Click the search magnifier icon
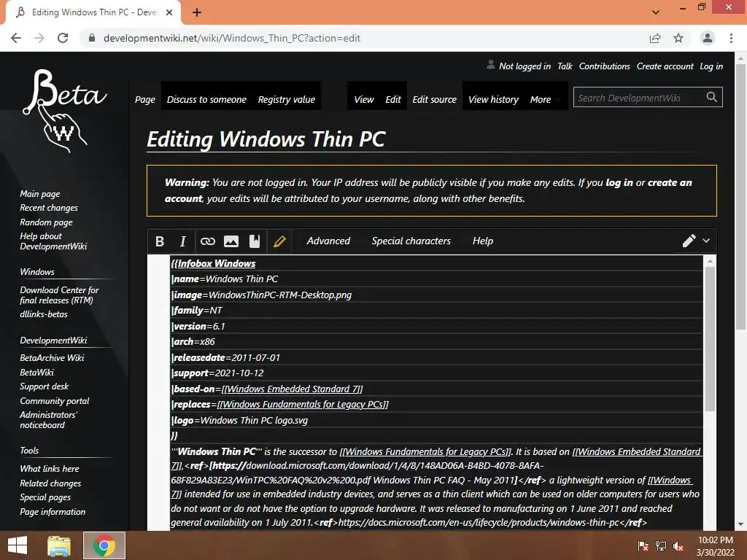 coord(712,97)
